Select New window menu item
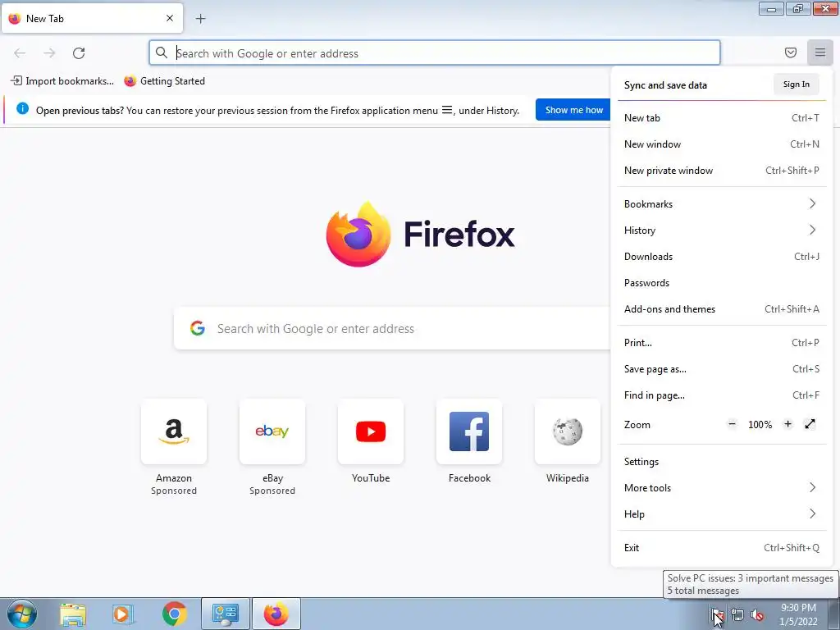Screen dimensions: 840x630 click(721, 144)
